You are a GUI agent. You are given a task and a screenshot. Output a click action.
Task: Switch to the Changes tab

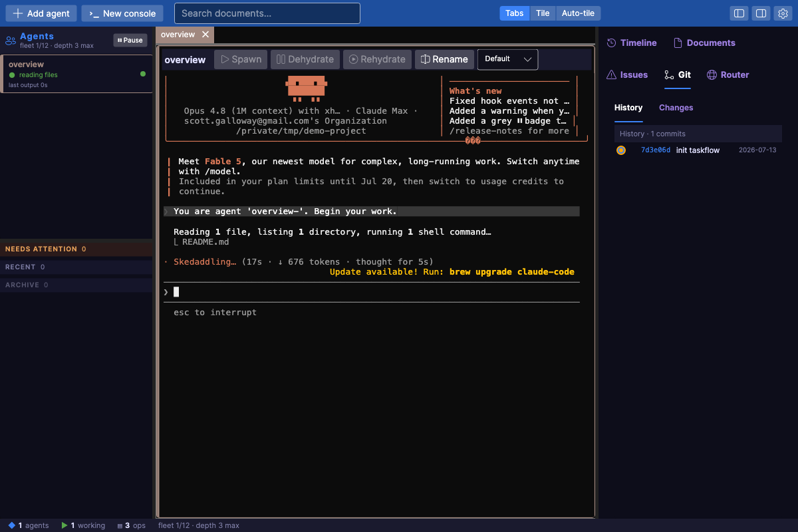[676, 108]
